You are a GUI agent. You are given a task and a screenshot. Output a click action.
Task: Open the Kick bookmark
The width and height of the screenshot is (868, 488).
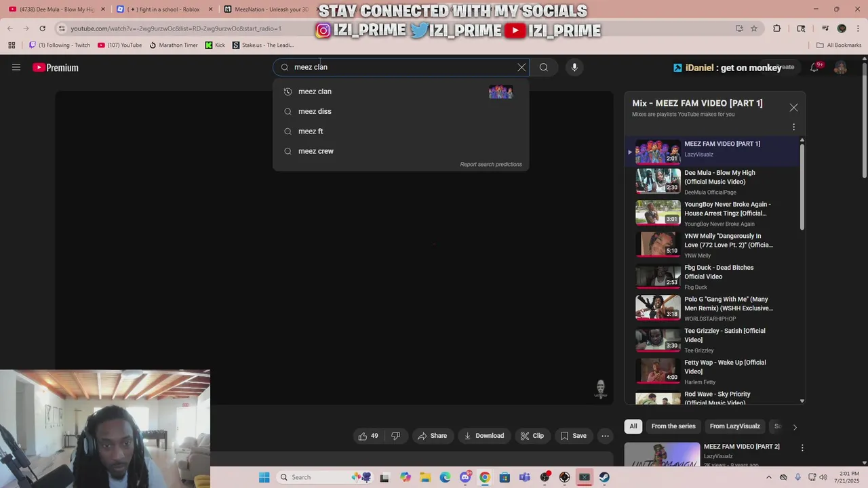tap(215, 45)
